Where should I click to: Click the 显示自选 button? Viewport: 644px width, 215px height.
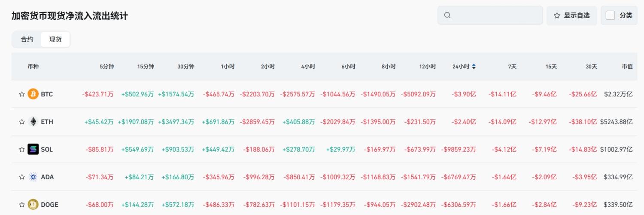[571, 15]
